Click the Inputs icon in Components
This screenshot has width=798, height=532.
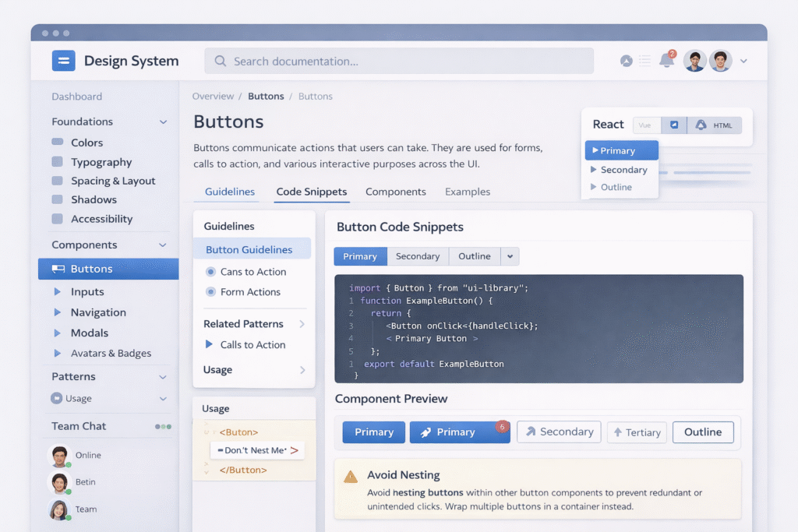click(x=57, y=291)
